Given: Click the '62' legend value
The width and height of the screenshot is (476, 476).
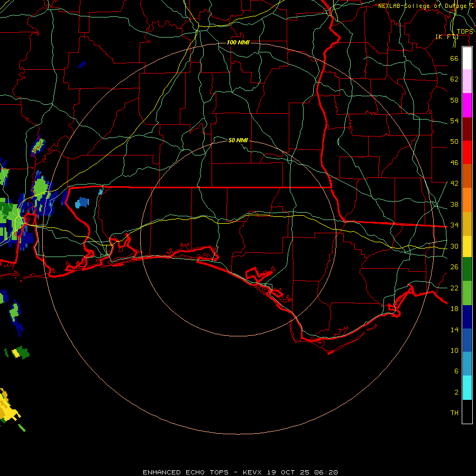Looking at the screenshot, I should pyautogui.click(x=454, y=79).
